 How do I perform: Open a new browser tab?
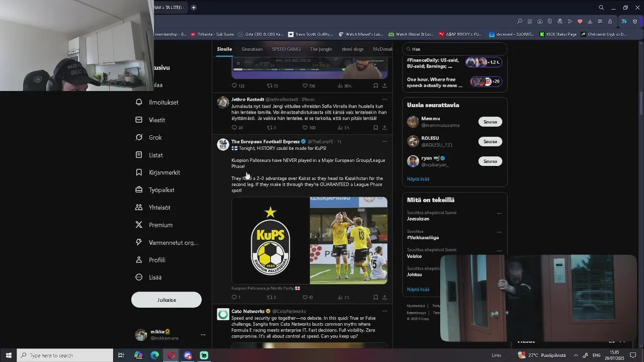(x=193, y=8)
